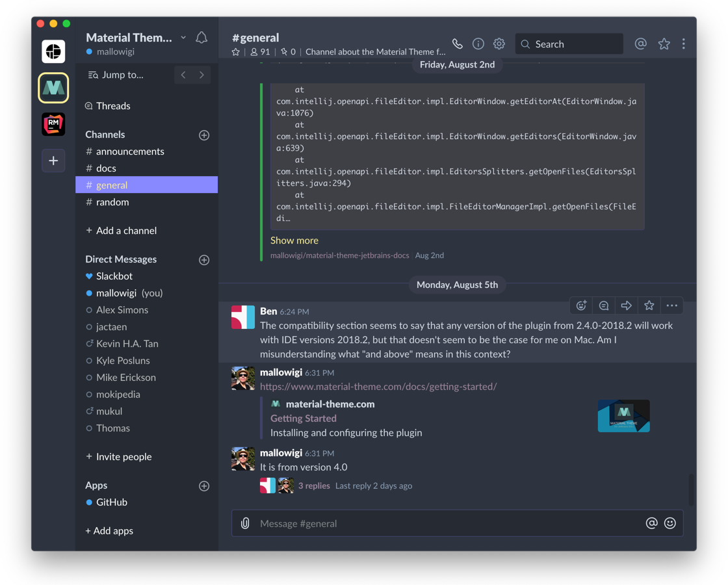Open Mike Erickson direct message

pyautogui.click(x=147, y=378)
